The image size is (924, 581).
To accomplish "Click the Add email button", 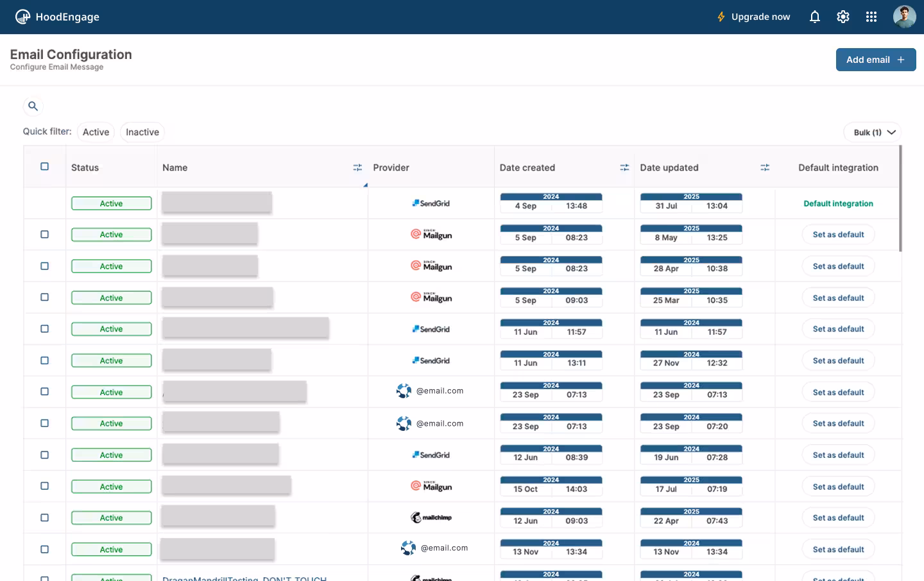I will point(876,59).
